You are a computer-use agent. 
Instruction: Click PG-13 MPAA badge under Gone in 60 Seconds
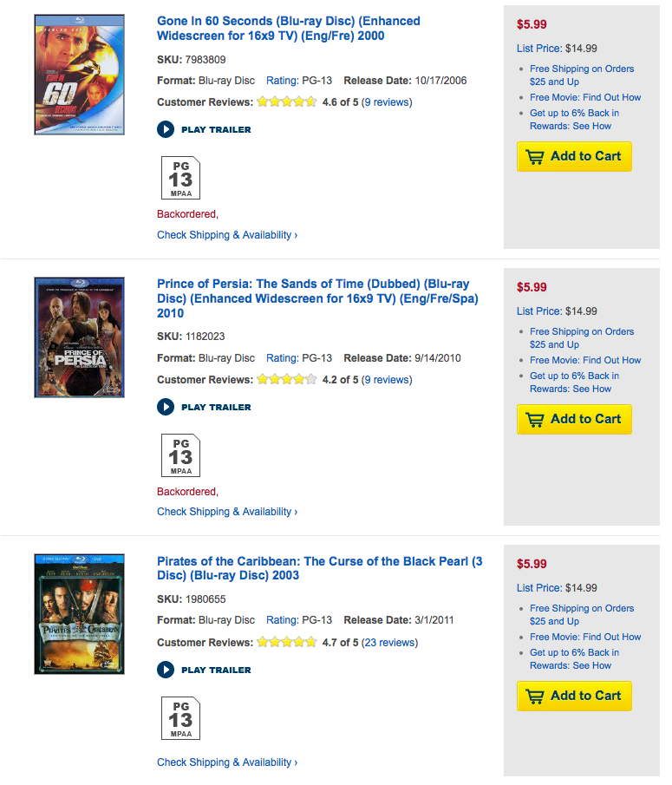point(180,178)
